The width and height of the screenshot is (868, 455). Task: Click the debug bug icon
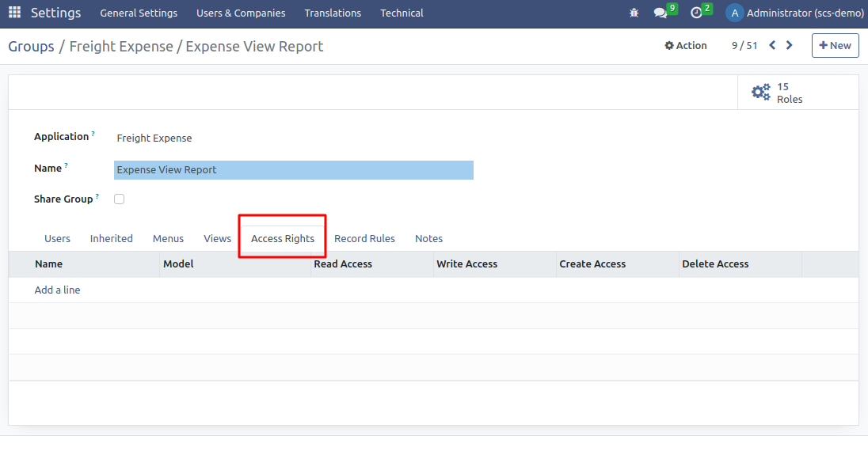tap(634, 13)
